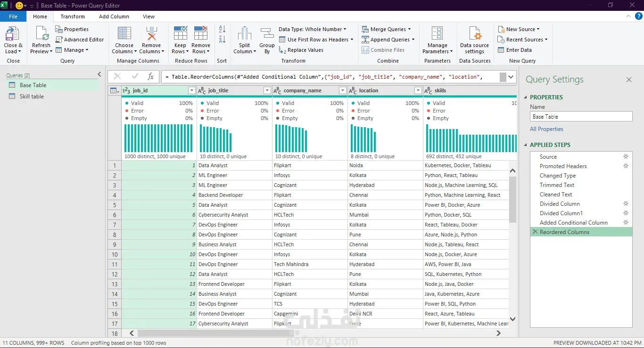Select the Home ribbon tab

pos(40,16)
